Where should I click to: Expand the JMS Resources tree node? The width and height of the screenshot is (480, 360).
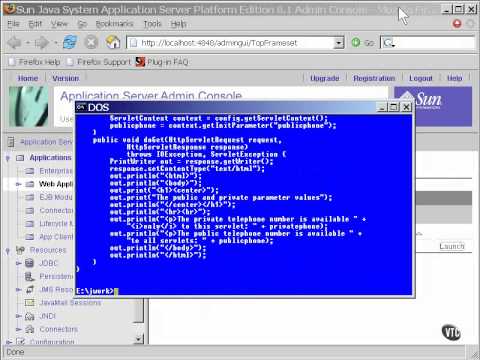(x=19, y=290)
